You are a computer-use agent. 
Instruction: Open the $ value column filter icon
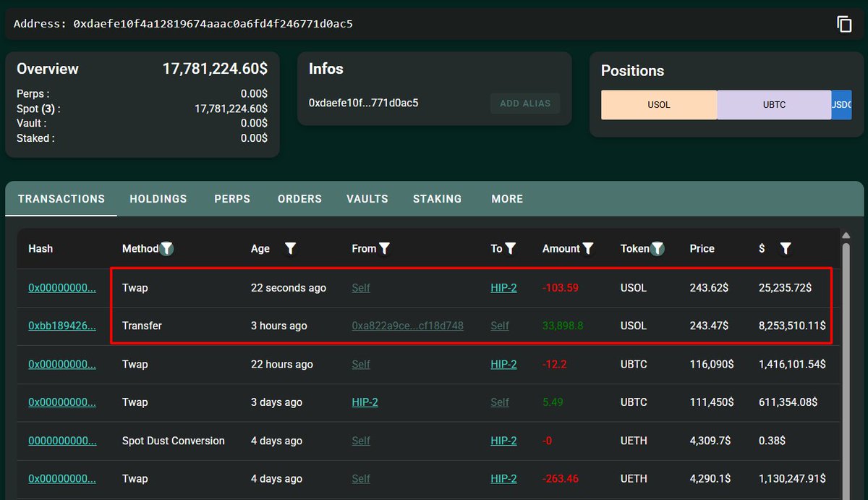pos(786,248)
